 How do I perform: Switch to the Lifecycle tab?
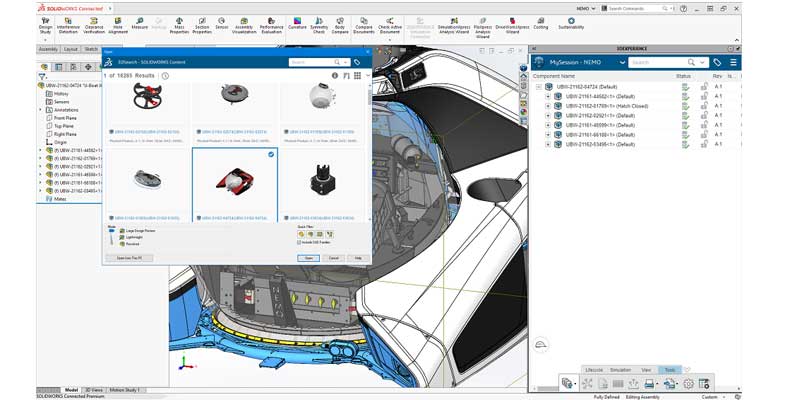593,369
